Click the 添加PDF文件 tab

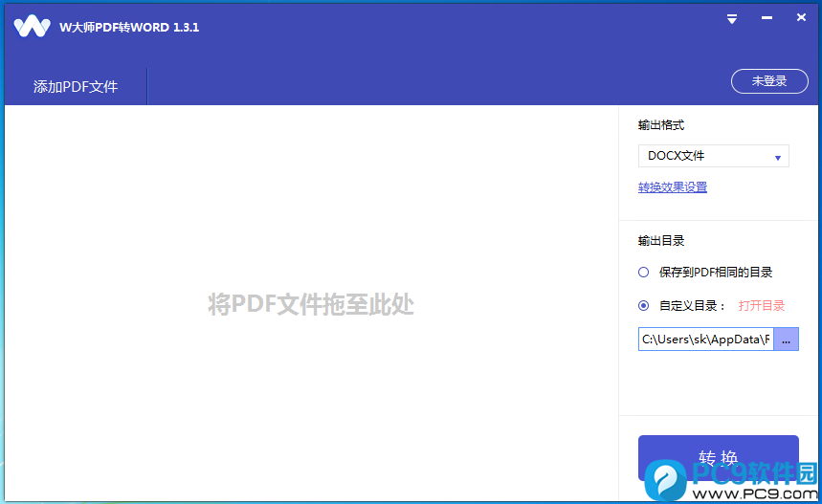coord(76,86)
